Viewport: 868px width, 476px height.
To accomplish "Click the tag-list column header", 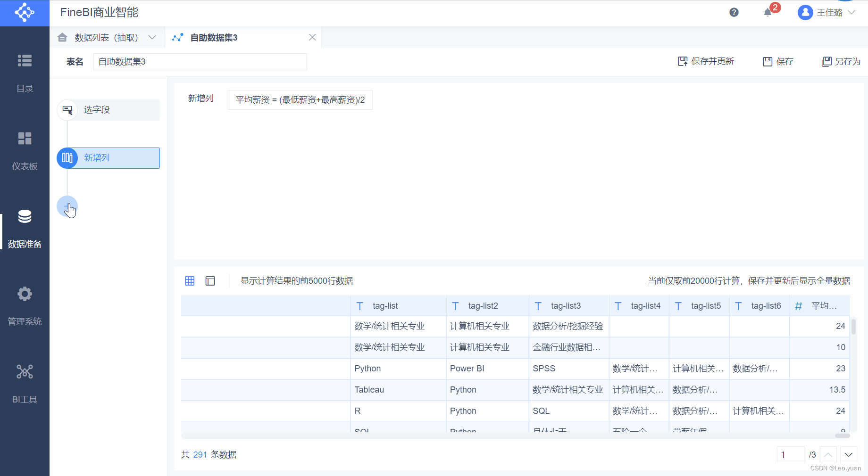I will [x=399, y=306].
